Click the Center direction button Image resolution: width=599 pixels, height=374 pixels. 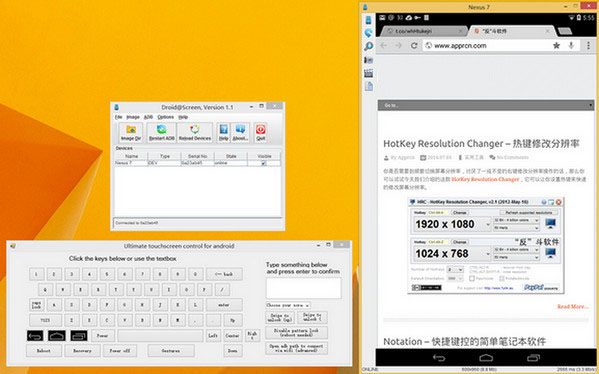pos(232,335)
